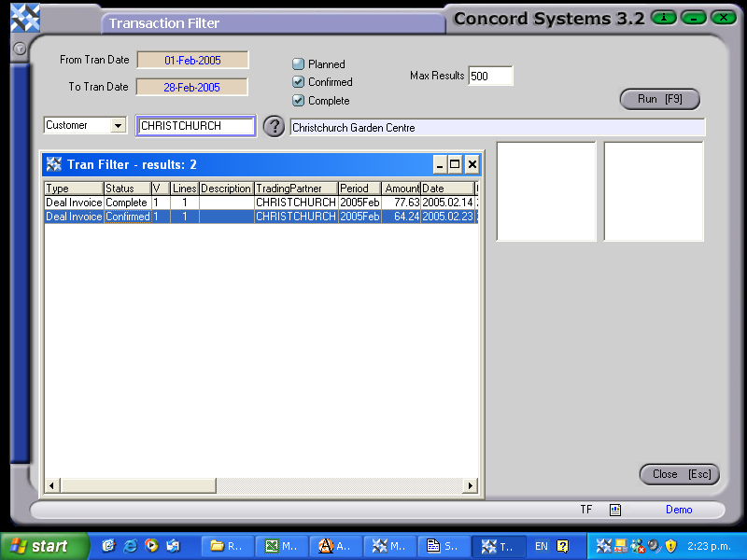Image resolution: width=747 pixels, height=560 pixels.
Task: Click the Concord Systems info icon
Action: pos(663,18)
